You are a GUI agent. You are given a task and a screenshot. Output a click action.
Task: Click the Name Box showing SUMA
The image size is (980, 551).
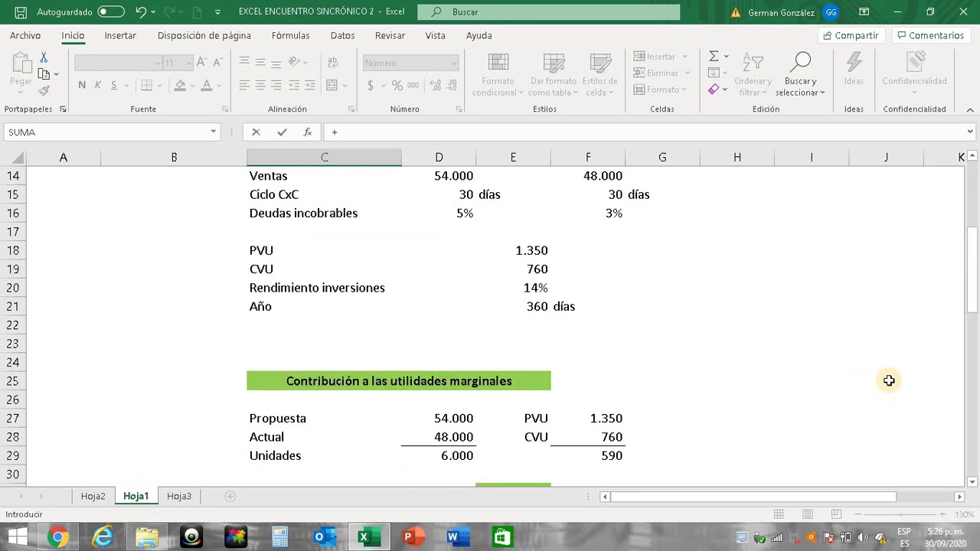click(112, 132)
